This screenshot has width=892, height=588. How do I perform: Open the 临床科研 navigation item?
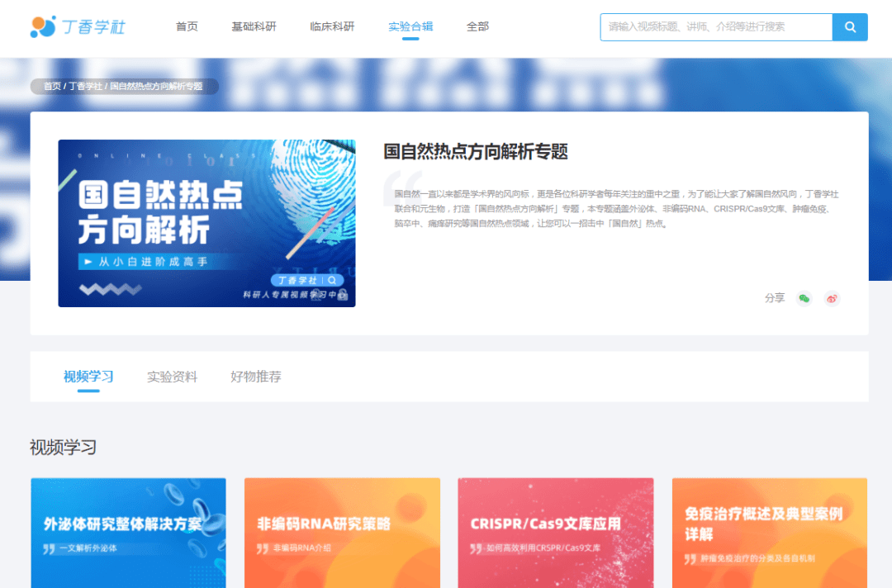tap(332, 26)
